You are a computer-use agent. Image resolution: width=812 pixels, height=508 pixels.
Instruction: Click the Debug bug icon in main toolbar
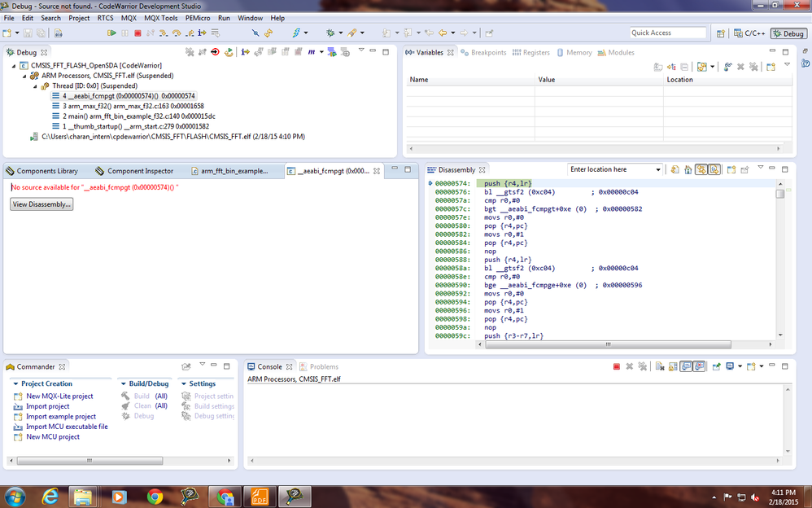point(330,33)
